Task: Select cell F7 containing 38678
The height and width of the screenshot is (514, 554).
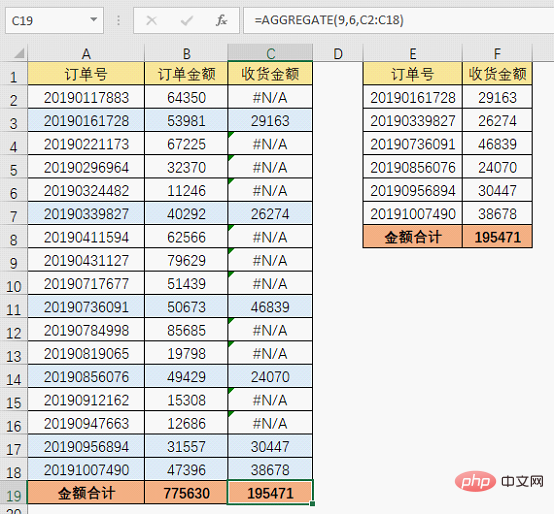Action: pos(497,214)
